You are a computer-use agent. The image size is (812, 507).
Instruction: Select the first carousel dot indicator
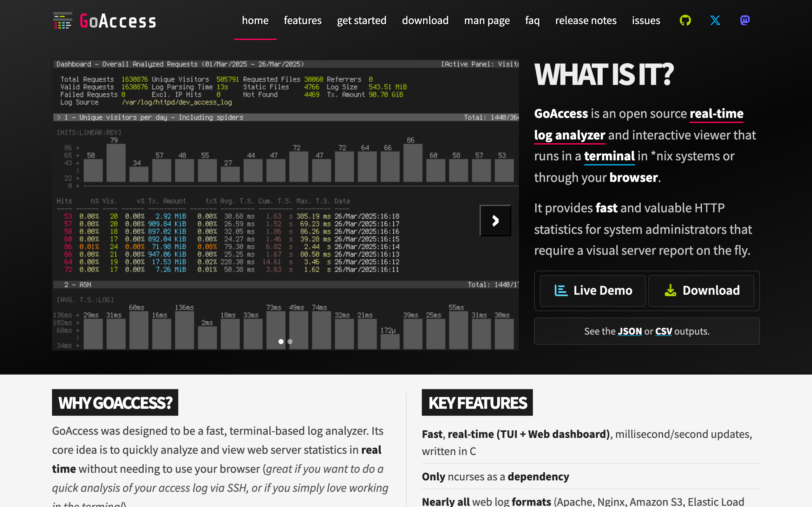tap(281, 341)
